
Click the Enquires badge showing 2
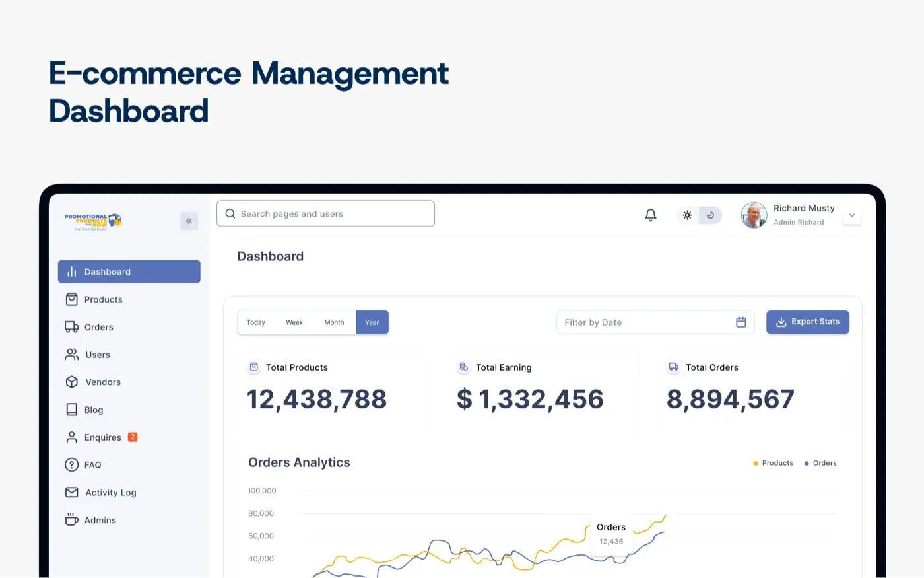point(133,437)
